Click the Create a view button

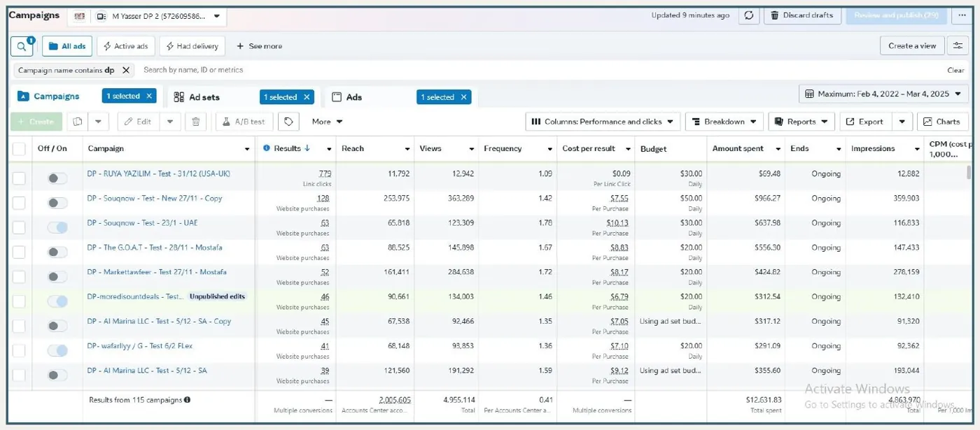click(912, 45)
